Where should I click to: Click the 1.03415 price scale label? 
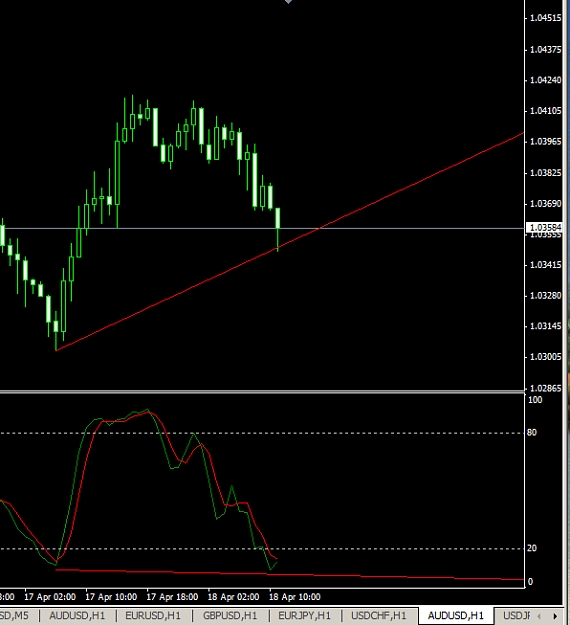coord(545,265)
